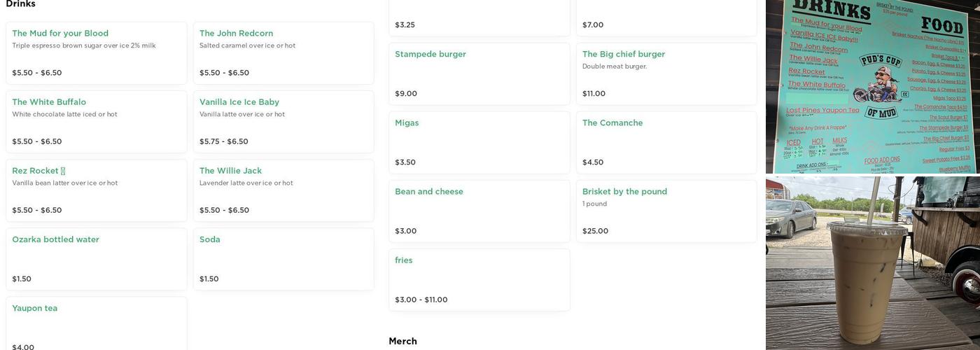Choose Vanilla Ice Ice Baby drink
Viewport: 980px width, 350px height.
point(283,121)
